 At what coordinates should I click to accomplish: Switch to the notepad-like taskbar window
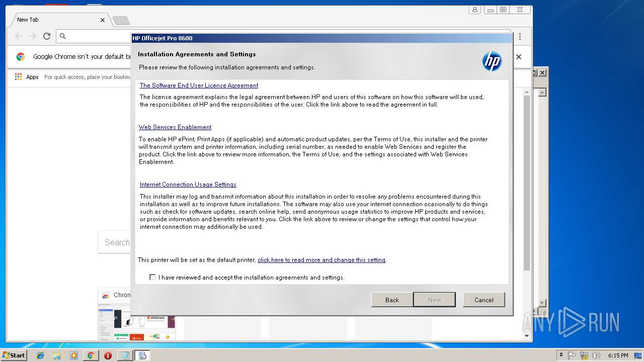(124, 355)
